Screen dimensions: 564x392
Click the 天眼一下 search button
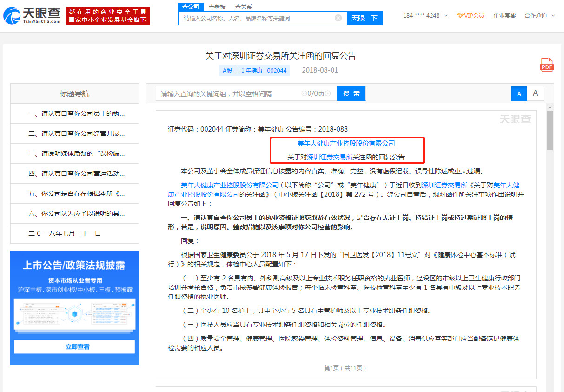click(x=365, y=18)
